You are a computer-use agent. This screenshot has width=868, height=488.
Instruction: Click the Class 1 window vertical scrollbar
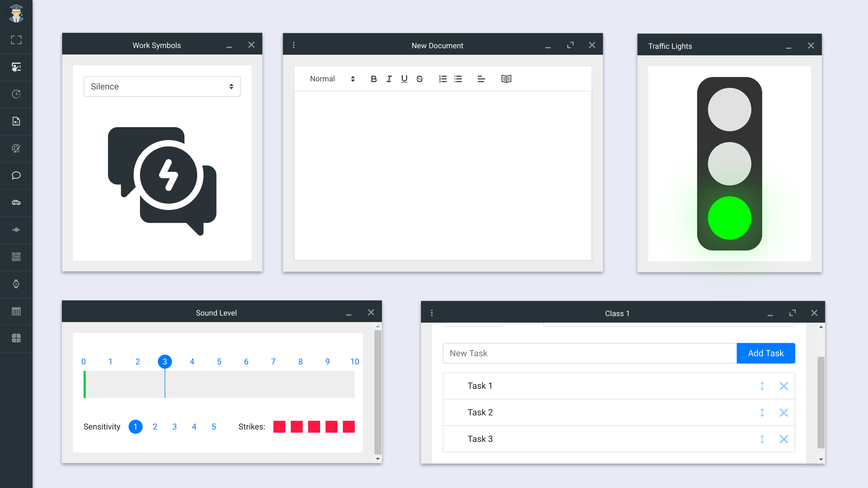click(x=821, y=402)
